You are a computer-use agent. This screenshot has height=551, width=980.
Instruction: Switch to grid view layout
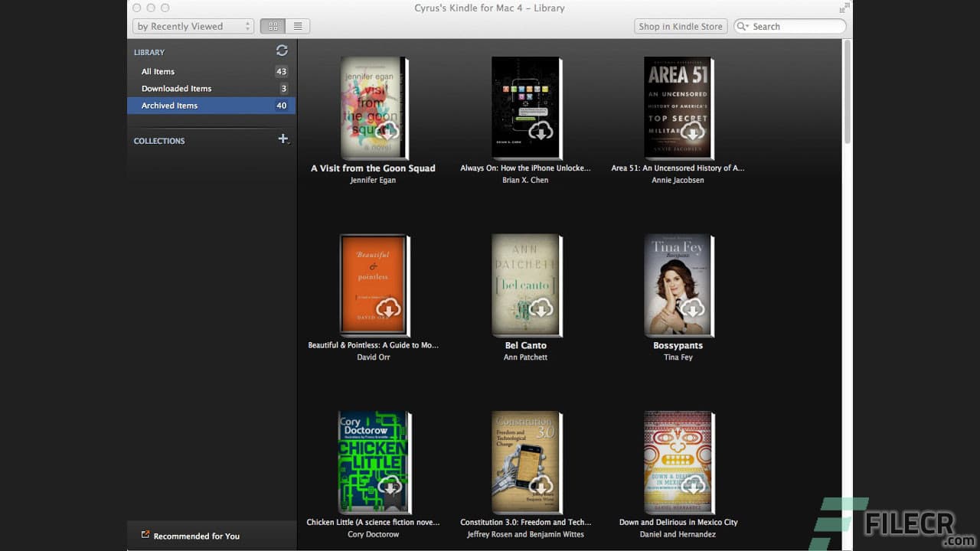272,25
